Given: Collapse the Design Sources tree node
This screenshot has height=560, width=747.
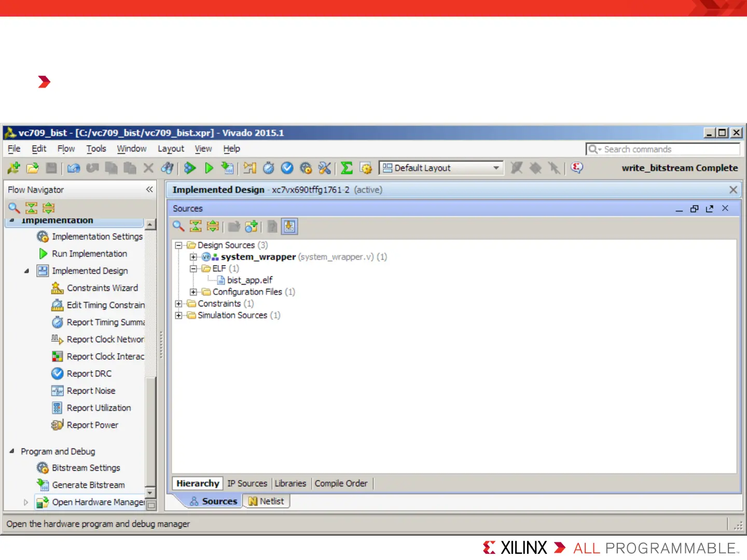Looking at the screenshot, I should click(178, 245).
